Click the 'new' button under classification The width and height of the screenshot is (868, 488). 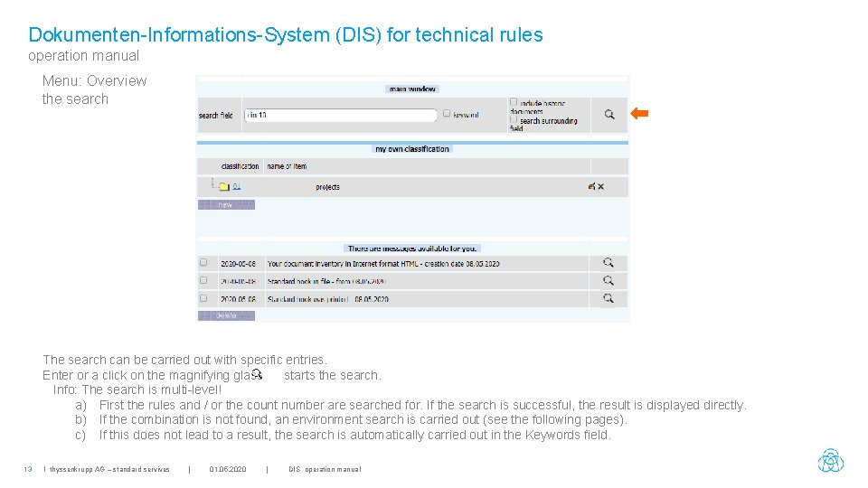click(x=226, y=205)
